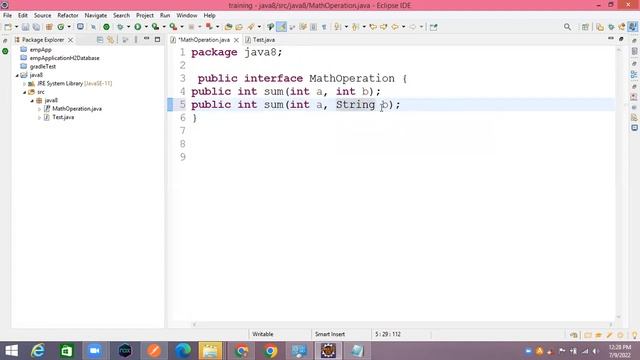Open File Explorer from the taskbar

[x=211, y=351]
